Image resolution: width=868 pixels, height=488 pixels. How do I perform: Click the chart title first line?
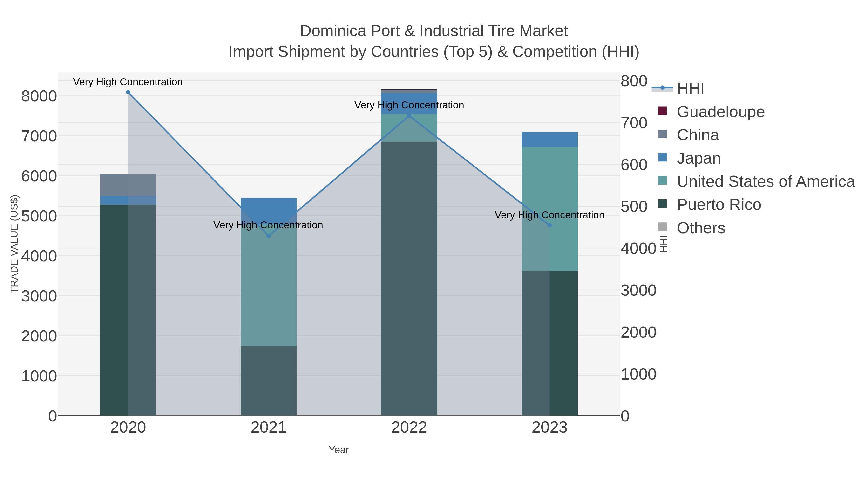(x=434, y=31)
